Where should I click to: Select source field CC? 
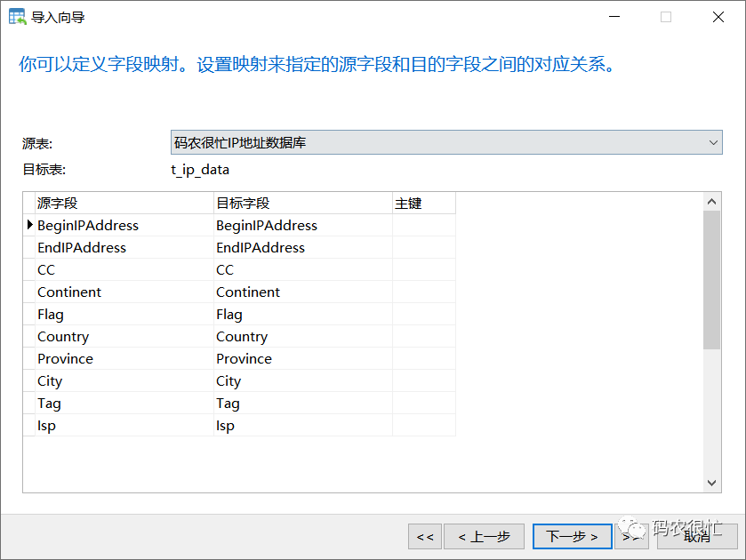(124, 269)
